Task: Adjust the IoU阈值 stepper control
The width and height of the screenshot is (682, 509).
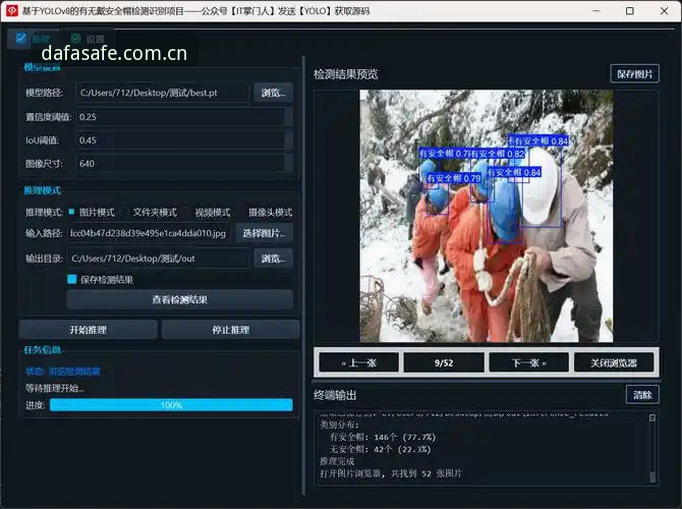Action: [x=288, y=140]
